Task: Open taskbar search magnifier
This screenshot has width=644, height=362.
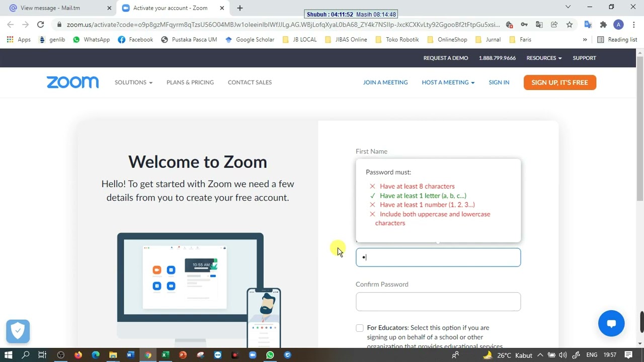Action: point(26,355)
